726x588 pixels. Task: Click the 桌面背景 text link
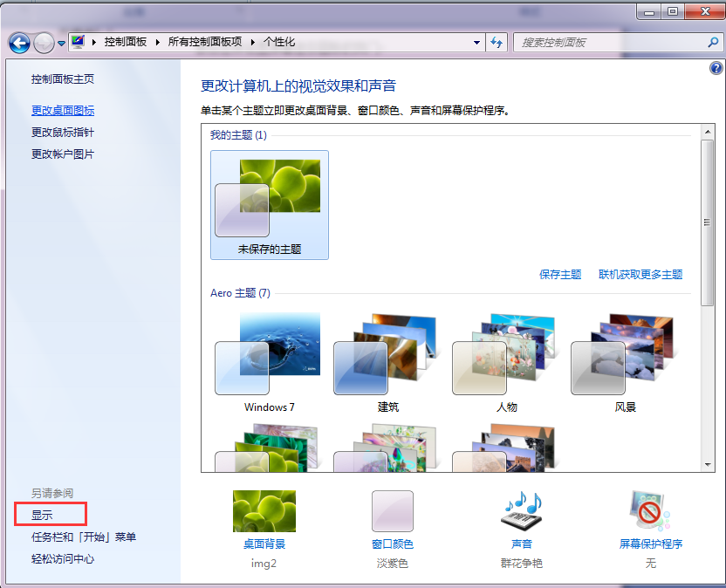point(264,544)
